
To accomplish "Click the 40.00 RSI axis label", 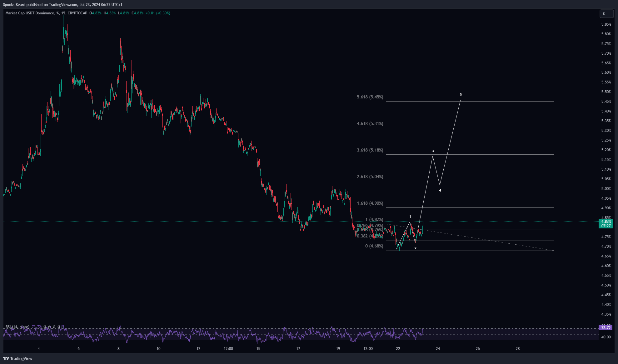I will coord(606,337).
